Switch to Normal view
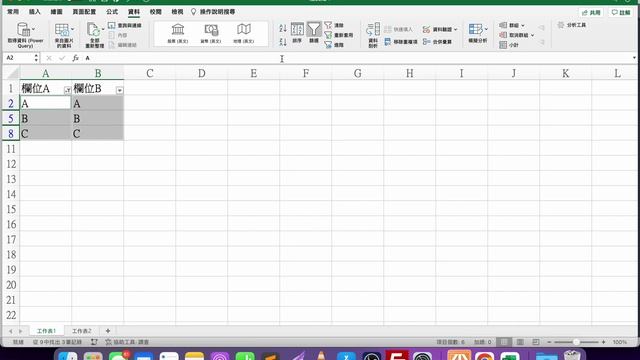The height and width of the screenshot is (360, 640). pyautogui.click(x=504, y=342)
